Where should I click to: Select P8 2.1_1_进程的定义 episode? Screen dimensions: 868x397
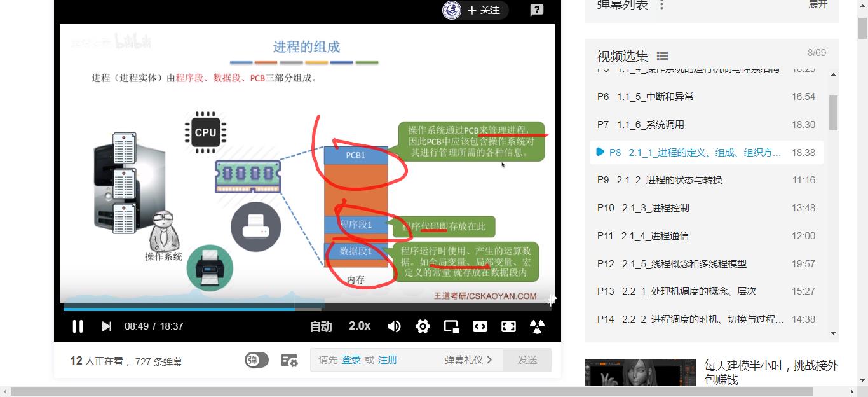pos(706,153)
